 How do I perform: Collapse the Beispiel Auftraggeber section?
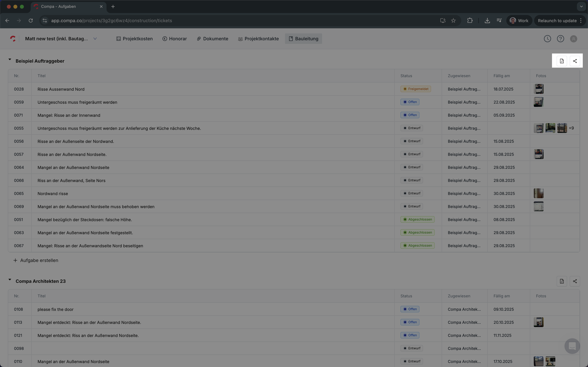pyautogui.click(x=10, y=60)
